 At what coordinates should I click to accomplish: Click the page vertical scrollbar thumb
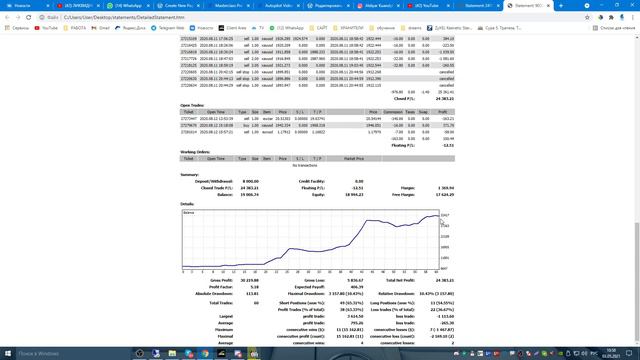point(637,282)
